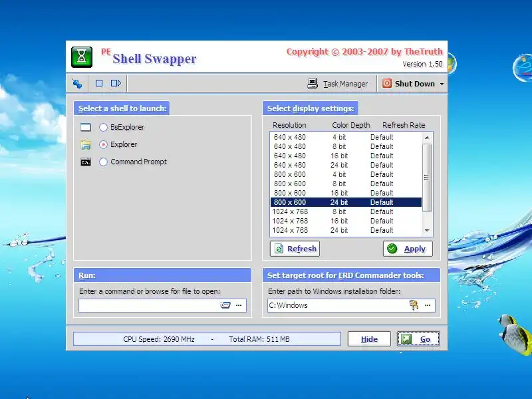532x399 pixels.
Task: Select 640 x 480 4 bit display mode
Action: tap(346, 137)
